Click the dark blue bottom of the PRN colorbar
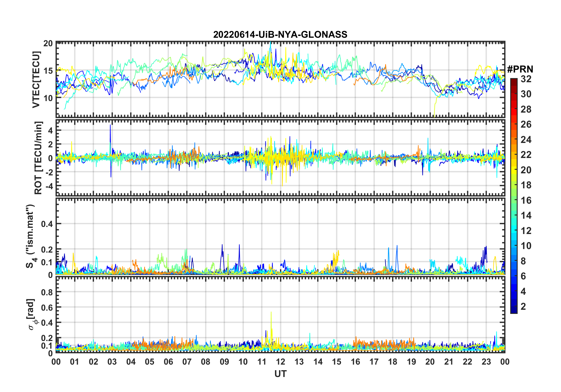 click(x=514, y=310)
